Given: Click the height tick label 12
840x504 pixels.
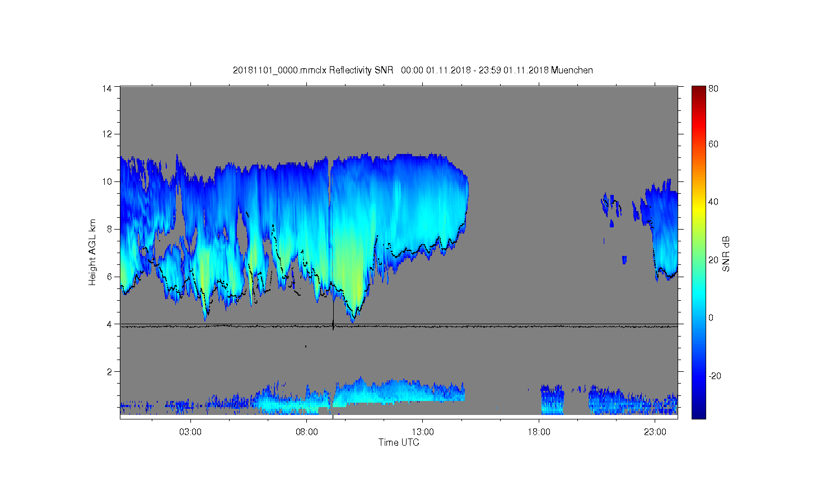Looking at the screenshot, I should click(107, 134).
